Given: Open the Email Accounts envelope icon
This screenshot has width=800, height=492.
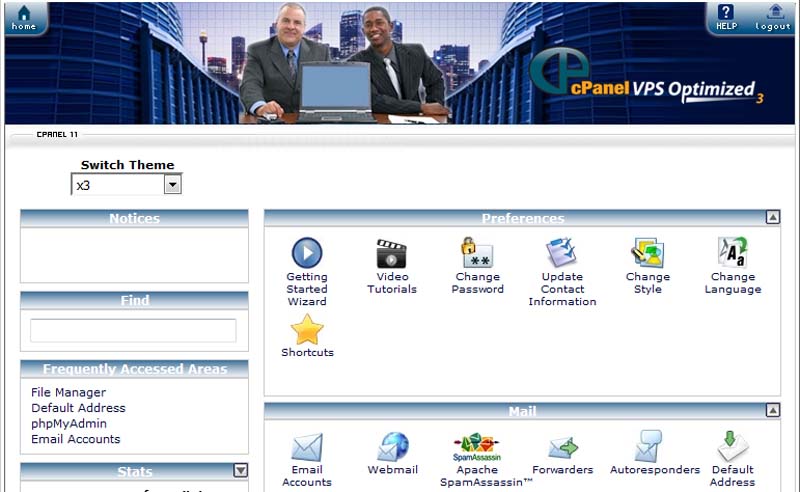Looking at the screenshot, I should point(307,447).
